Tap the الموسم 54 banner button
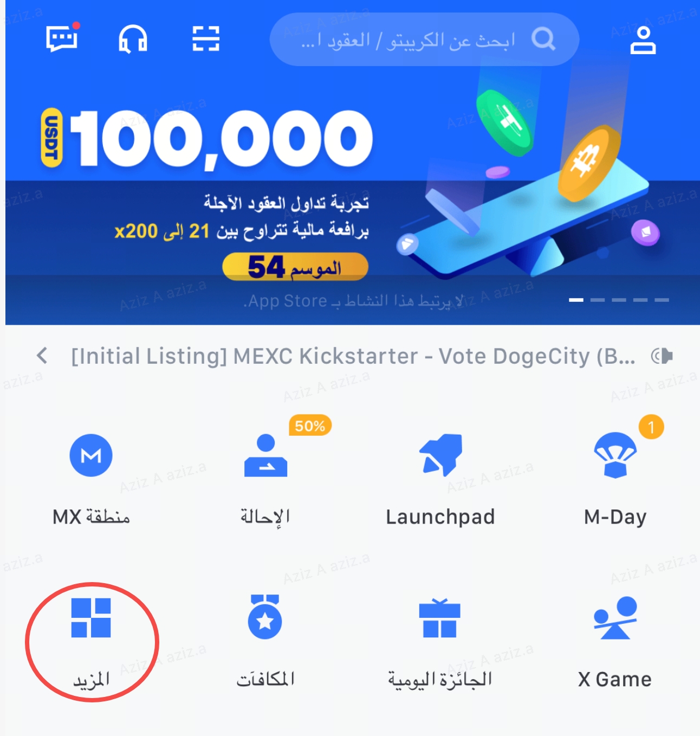Viewport: 700px width, 736px height. [x=295, y=267]
